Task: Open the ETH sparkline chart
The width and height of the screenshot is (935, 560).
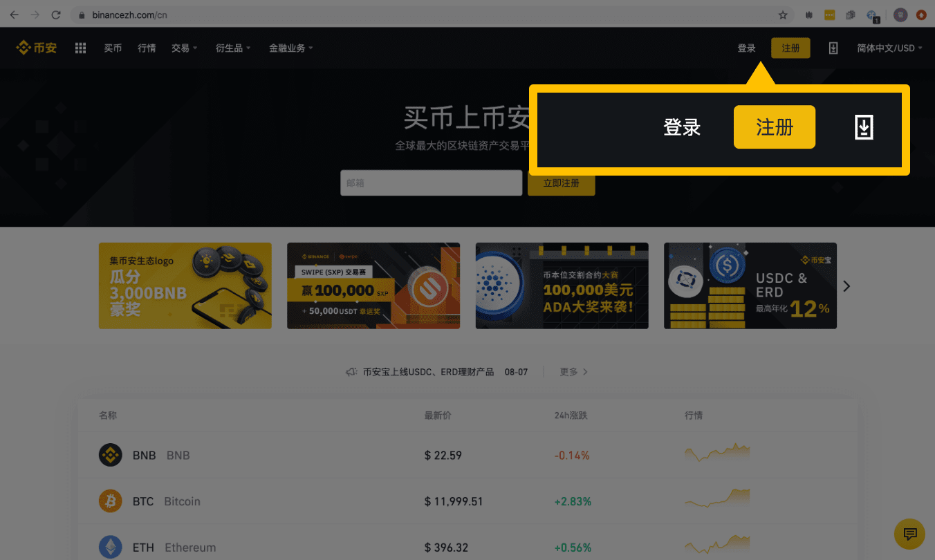Action: pyautogui.click(x=717, y=545)
